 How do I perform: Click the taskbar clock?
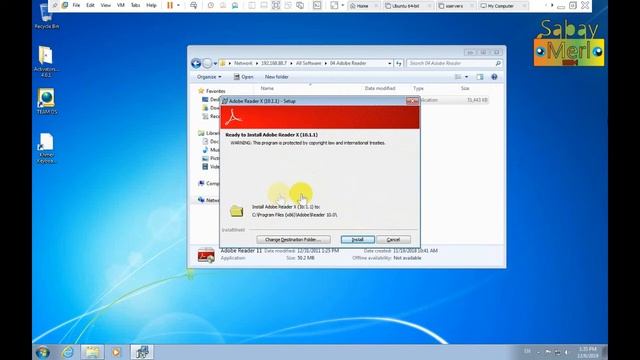(588, 352)
